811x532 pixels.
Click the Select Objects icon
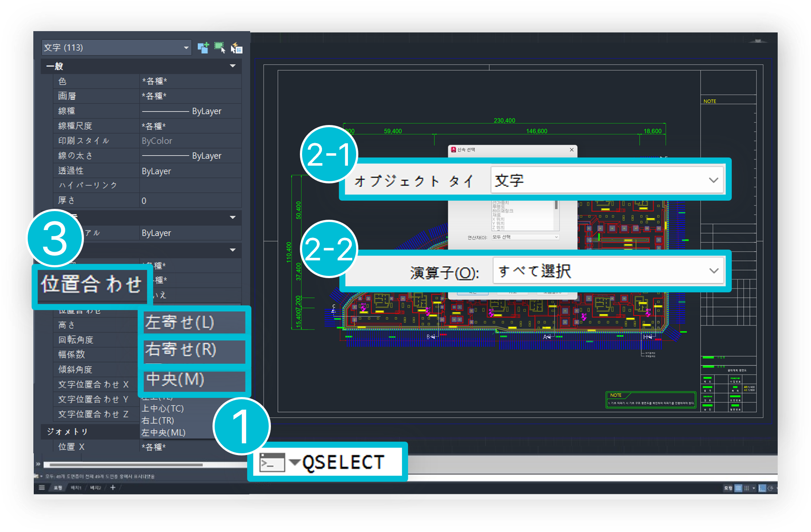[x=220, y=48]
